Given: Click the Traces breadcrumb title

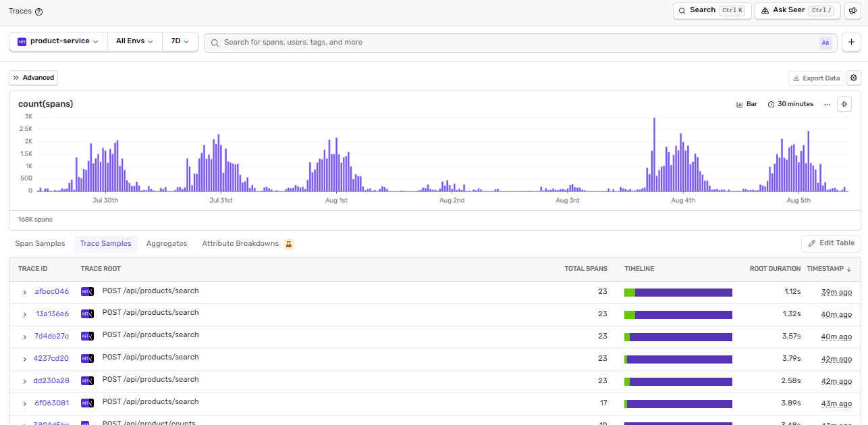Looking at the screenshot, I should click(20, 11).
